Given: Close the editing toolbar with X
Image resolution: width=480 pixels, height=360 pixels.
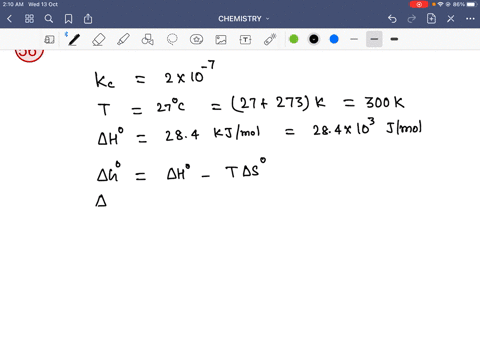Looking at the screenshot, I should [x=451, y=19].
